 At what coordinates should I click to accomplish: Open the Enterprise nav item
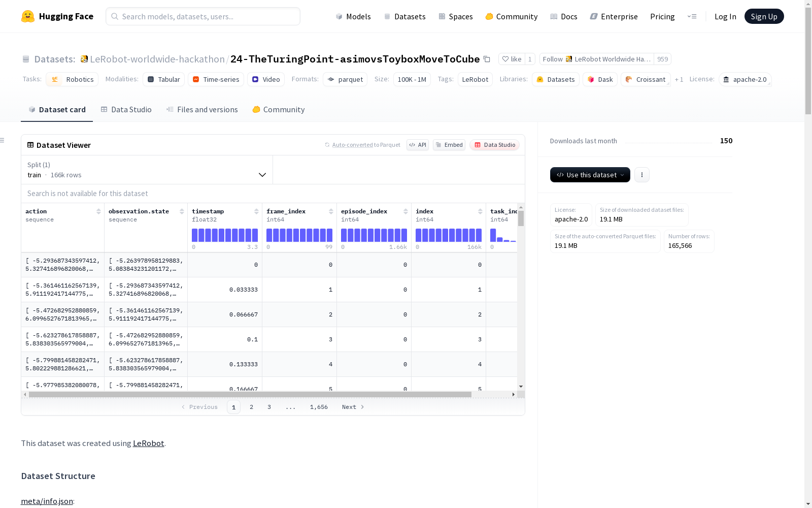coord(614,16)
